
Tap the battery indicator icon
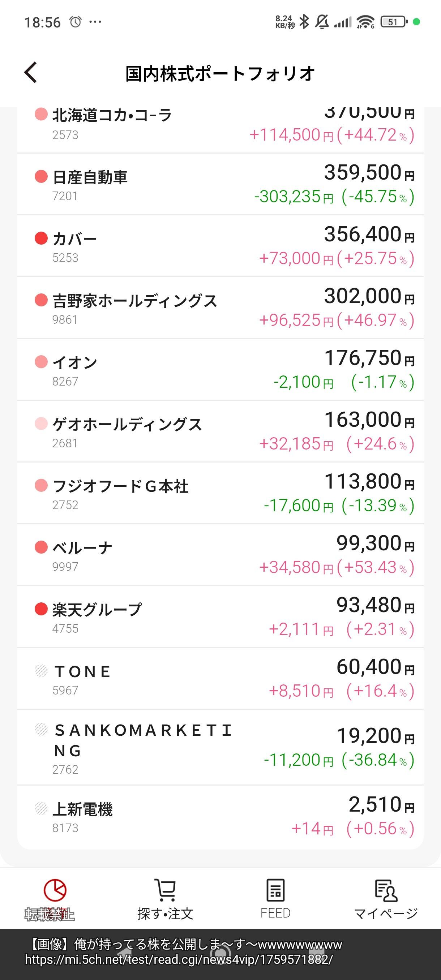[x=393, y=22]
